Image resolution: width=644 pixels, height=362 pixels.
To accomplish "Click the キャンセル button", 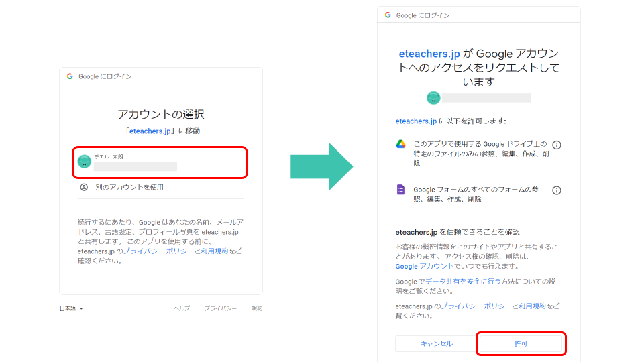I will 436,343.
